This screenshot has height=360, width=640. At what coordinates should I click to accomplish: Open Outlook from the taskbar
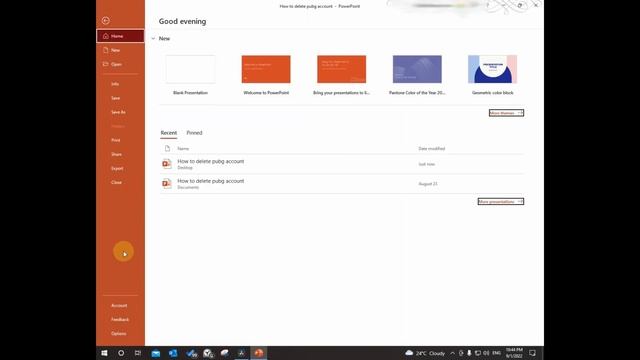coord(173,353)
